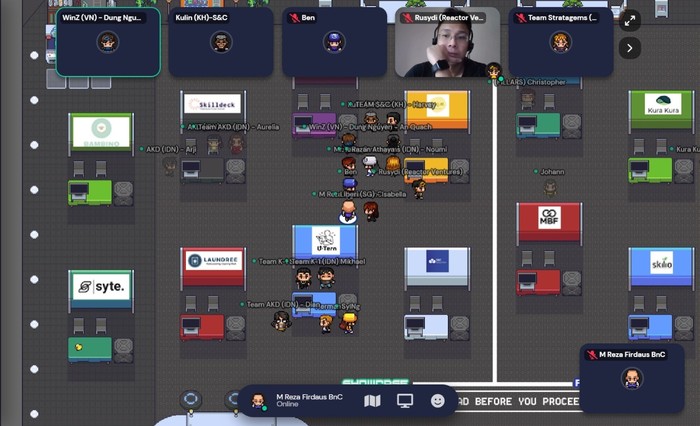This screenshot has height=426, width=700.
Task: Expand video tiles with fullscreen arrows icon
Action: point(629,20)
